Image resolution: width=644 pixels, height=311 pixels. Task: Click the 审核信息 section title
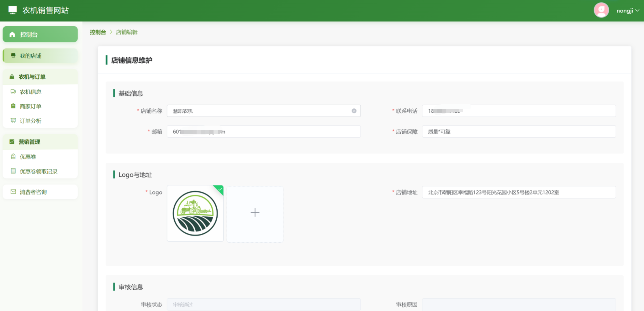(131, 287)
